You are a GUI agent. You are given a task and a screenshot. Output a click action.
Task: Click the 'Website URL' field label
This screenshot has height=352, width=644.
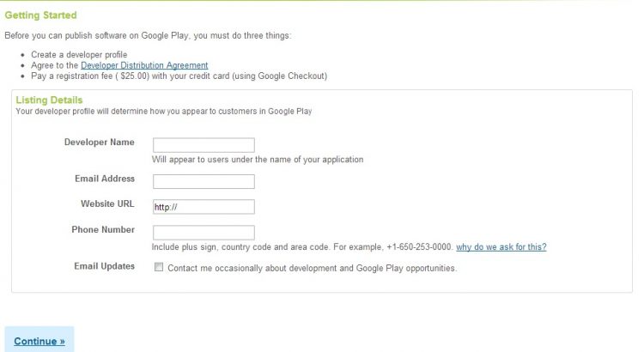click(x=107, y=204)
